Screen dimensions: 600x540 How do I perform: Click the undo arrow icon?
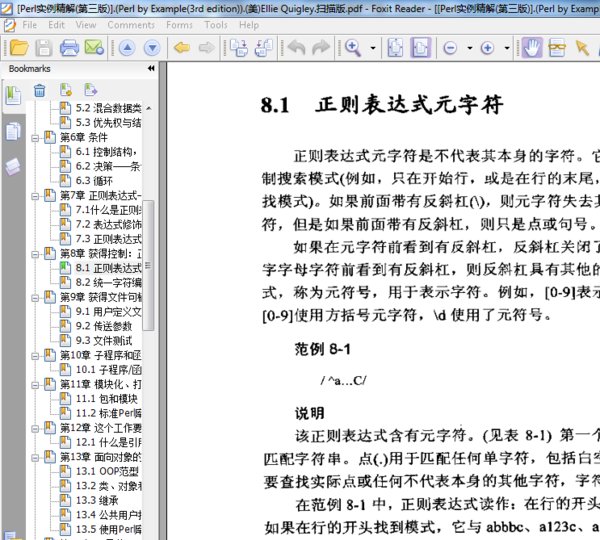297,48
